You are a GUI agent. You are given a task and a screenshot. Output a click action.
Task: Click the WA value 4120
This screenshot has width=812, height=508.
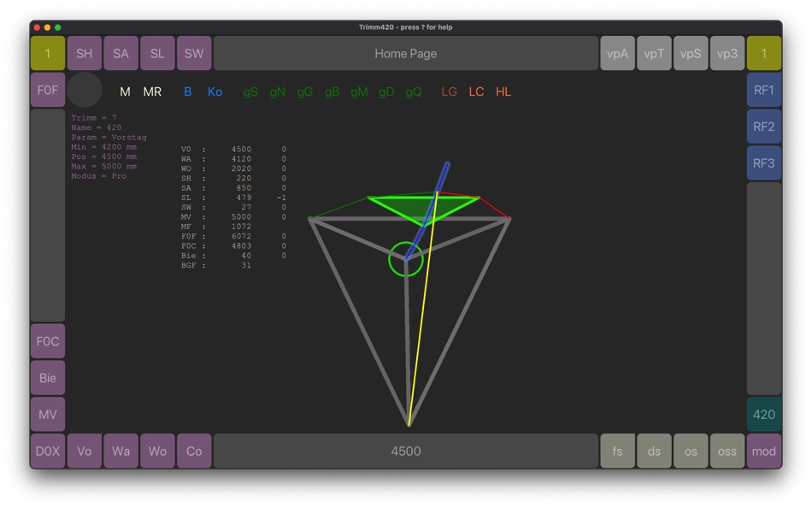241,159
